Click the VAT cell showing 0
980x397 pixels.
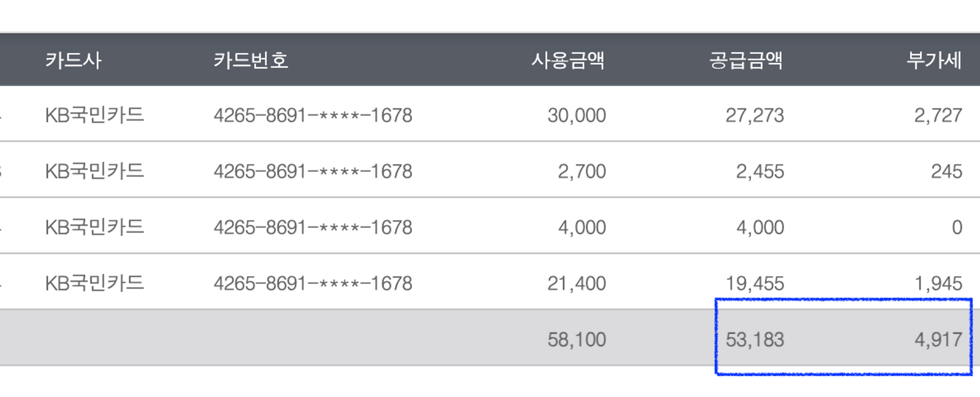coord(957,228)
